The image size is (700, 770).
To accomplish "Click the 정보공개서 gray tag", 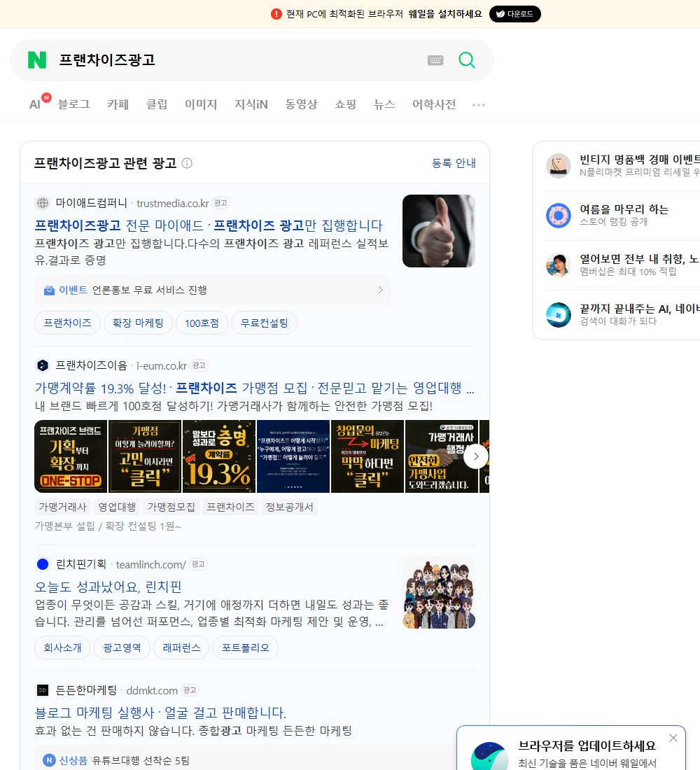I will (x=289, y=507).
